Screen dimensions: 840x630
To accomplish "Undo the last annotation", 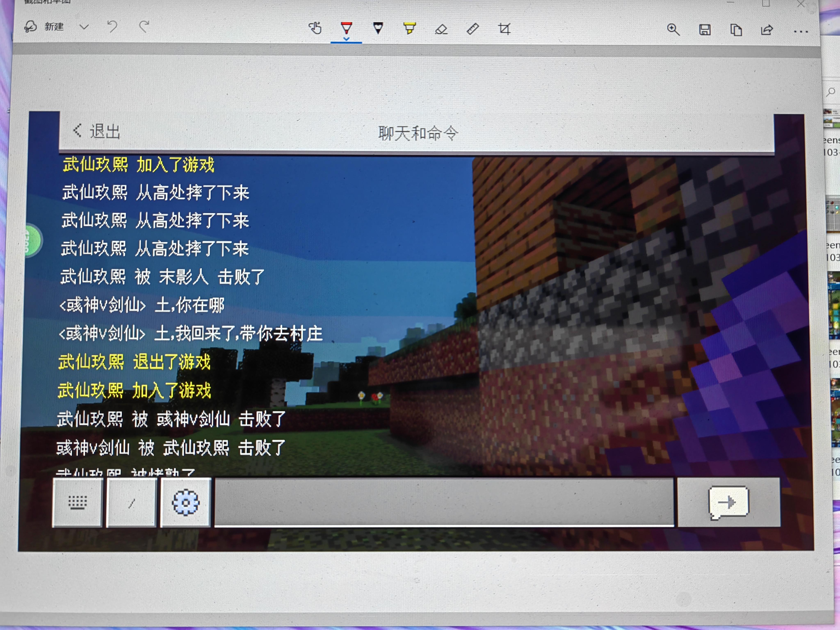I will pyautogui.click(x=112, y=27).
